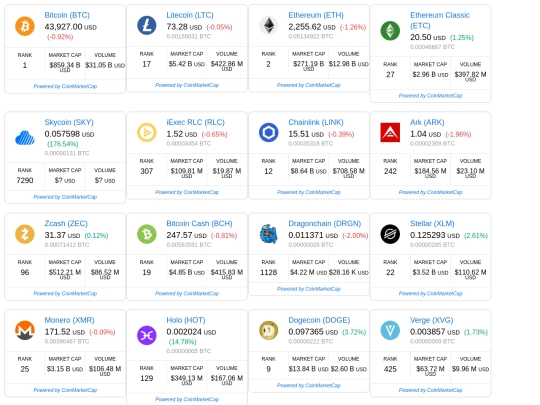The height and width of the screenshot is (405, 540).
Task: Click the Dragonchain dragon logo icon
Action: point(269,234)
